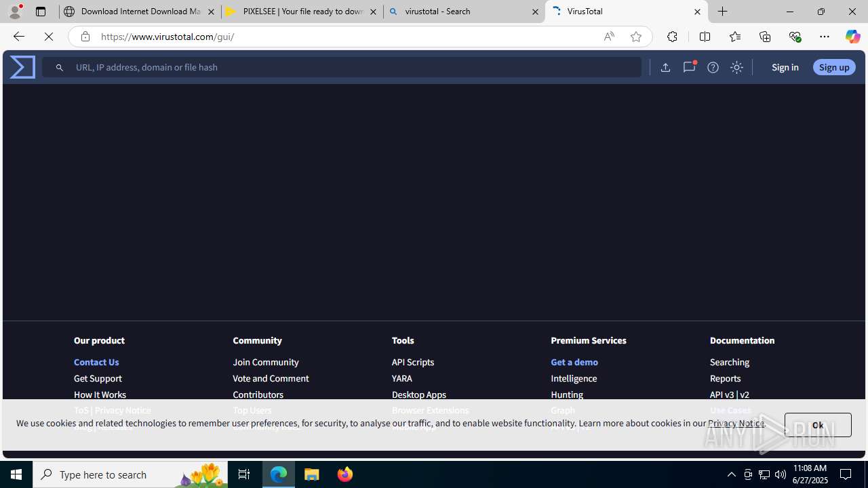868x488 pixels.
Task: Click the search magnifier icon in VirusTotal
Action: click(x=60, y=67)
